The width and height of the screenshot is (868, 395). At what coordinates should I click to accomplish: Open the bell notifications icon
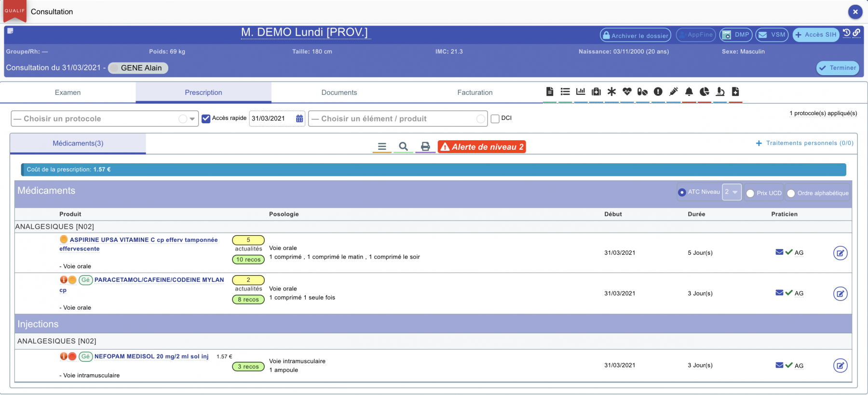[689, 92]
